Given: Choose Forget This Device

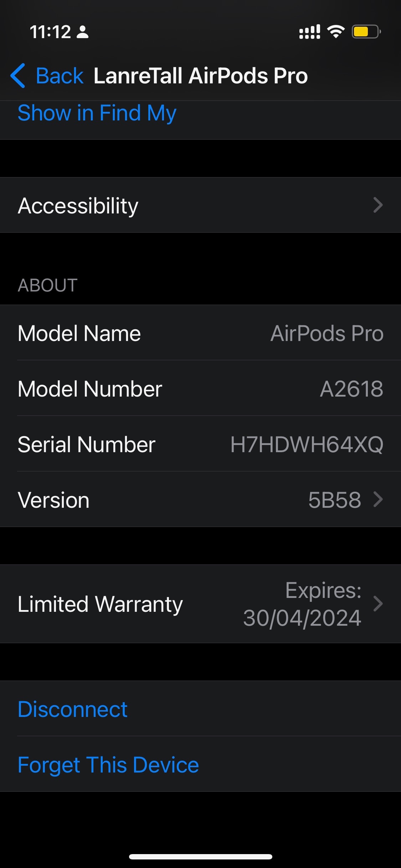Looking at the screenshot, I should pos(108,765).
